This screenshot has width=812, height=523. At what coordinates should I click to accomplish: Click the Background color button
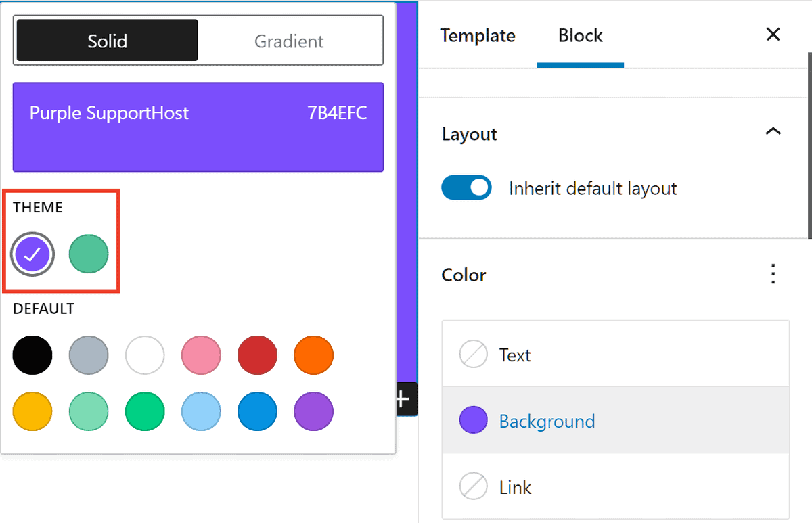[x=547, y=421]
